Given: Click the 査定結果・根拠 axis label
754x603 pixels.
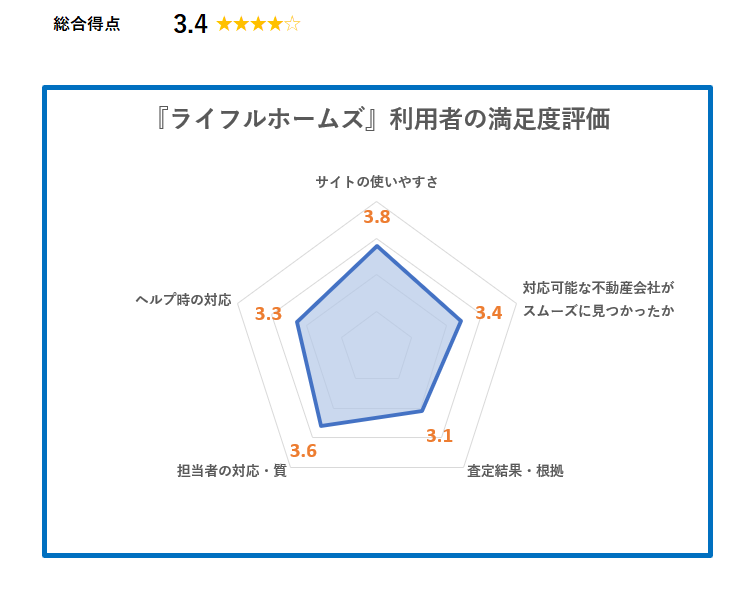Looking at the screenshot, I should point(515,471).
